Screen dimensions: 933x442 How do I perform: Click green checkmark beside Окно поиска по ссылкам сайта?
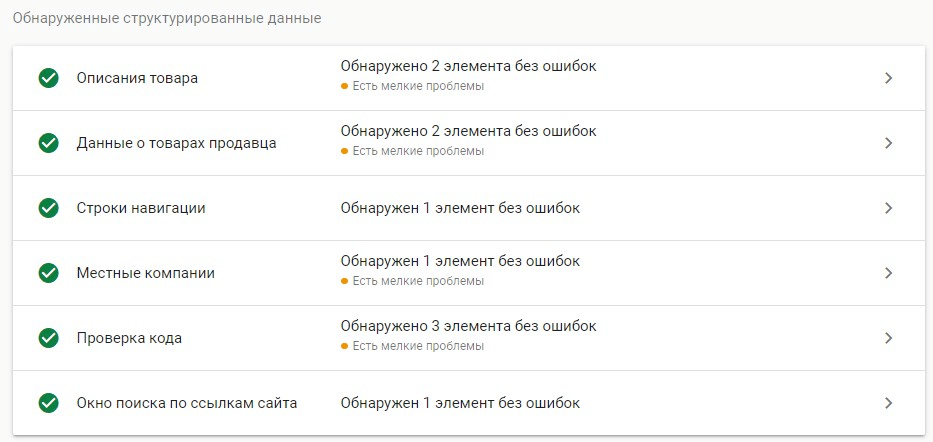[x=48, y=403]
